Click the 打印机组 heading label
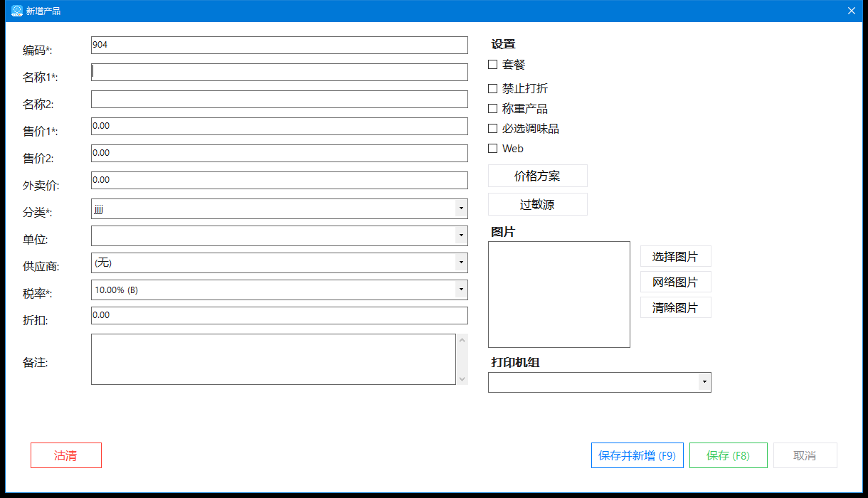The height and width of the screenshot is (498, 868). click(x=515, y=362)
